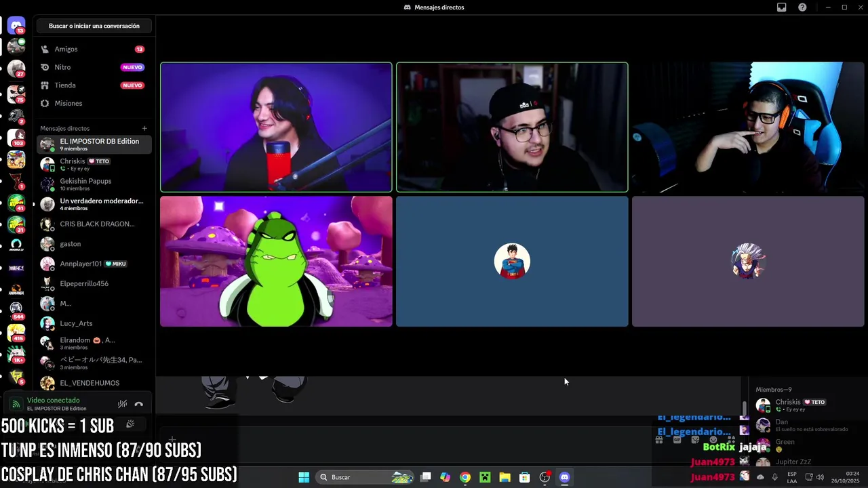Open Elrandom group conversation
868x488 pixels.
click(x=94, y=343)
